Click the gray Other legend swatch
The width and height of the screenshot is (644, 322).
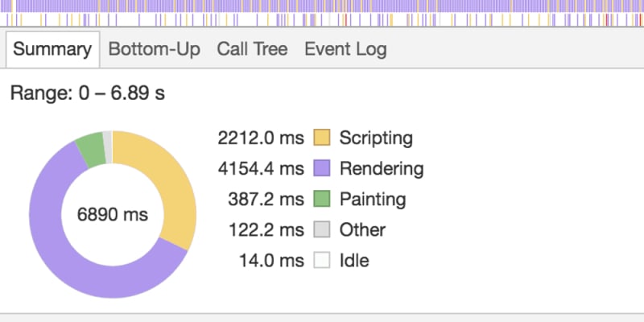pos(322,229)
